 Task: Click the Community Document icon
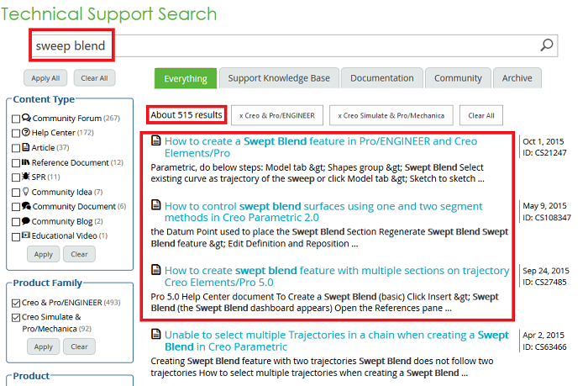[x=26, y=206]
